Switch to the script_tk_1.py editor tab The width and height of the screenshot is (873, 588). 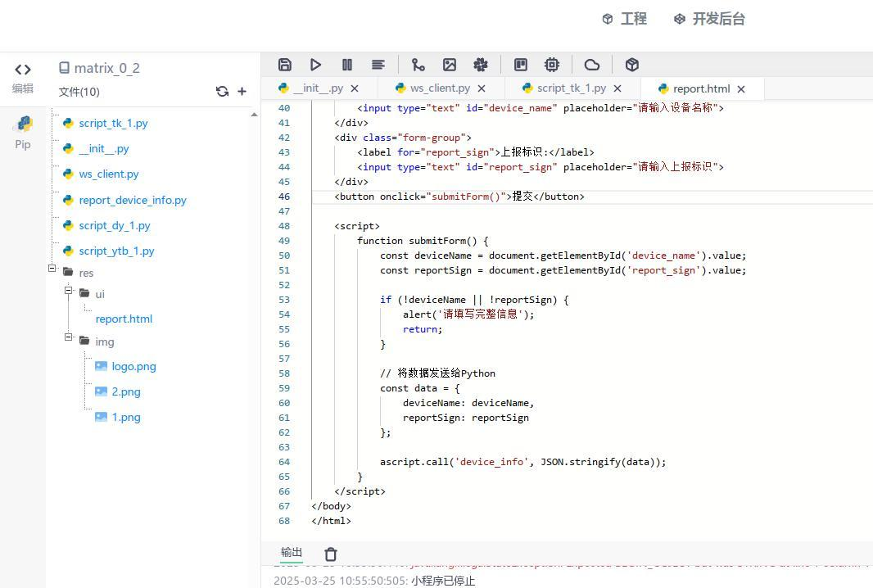(x=564, y=88)
